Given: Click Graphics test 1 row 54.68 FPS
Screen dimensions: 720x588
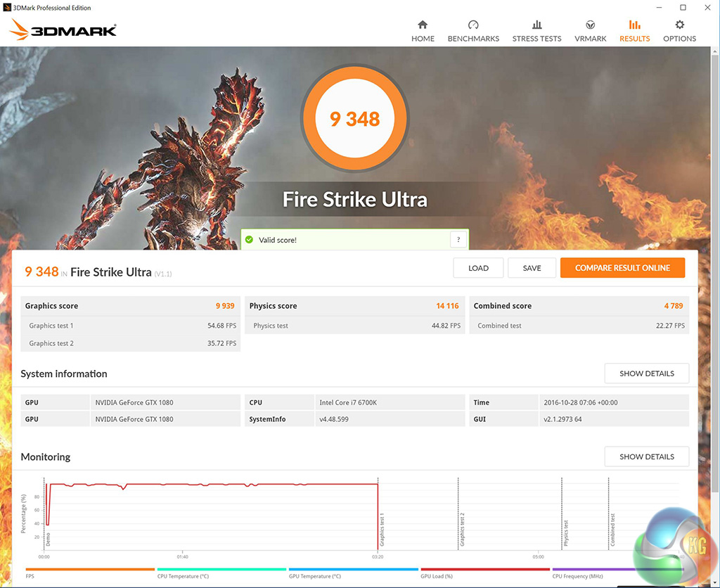Looking at the screenshot, I should tap(130, 326).
